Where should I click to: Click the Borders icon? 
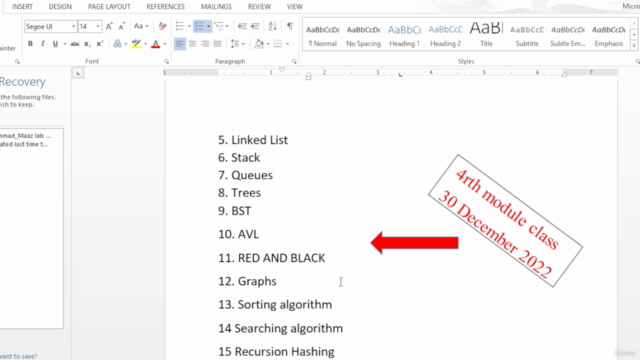(x=278, y=44)
